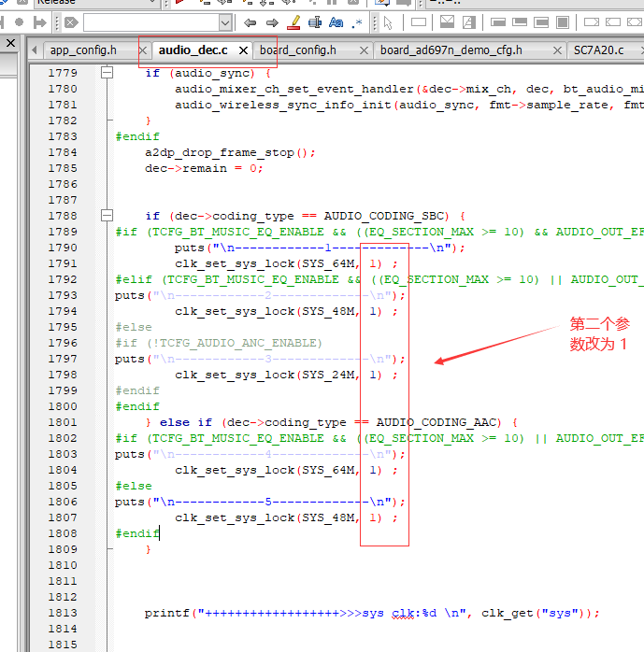Screen dimensions: 644x652
Task: Click the #endif on line 1783
Action: click(137, 136)
